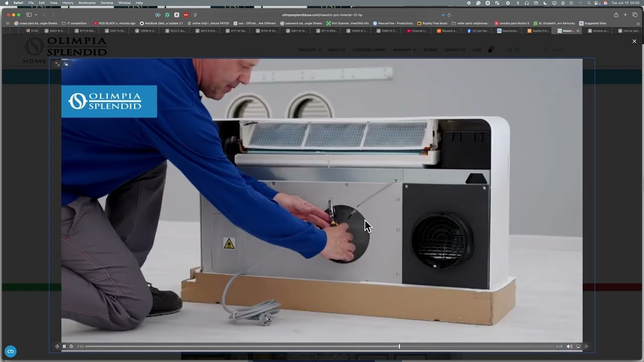Toggle the Safari sidebar

pos(29,15)
